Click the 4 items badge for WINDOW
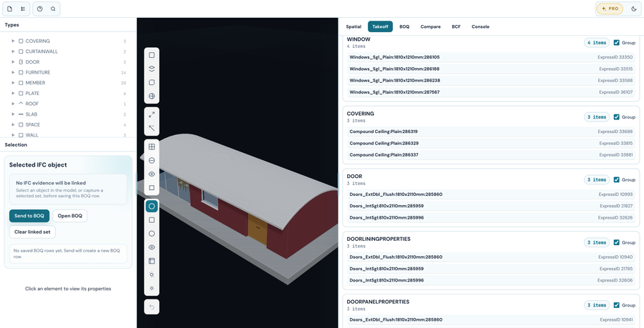 (597, 43)
